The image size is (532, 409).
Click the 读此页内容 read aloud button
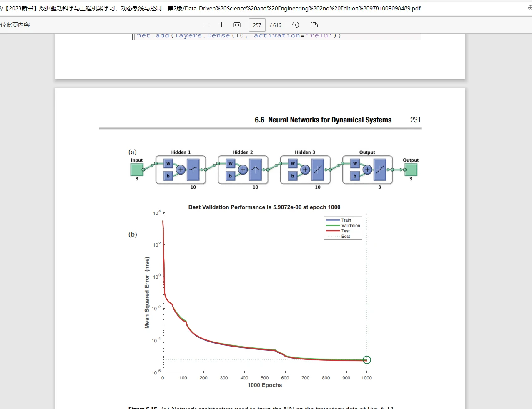(x=15, y=25)
